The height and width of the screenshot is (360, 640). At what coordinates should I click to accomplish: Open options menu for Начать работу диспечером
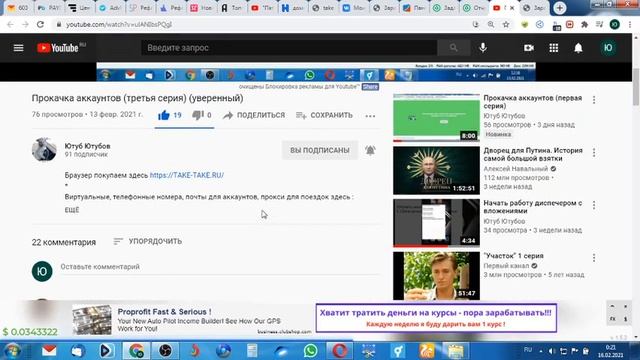(x=594, y=205)
